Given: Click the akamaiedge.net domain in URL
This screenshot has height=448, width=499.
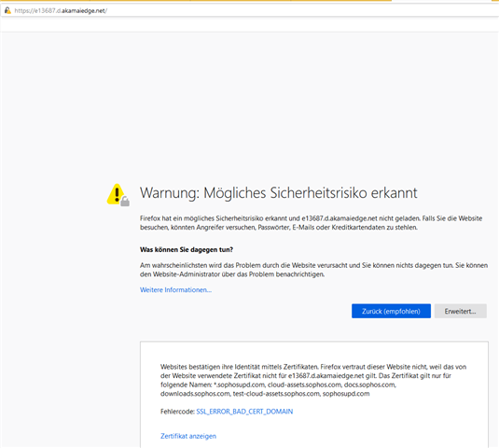Looking at the screenshot, I should [83, 10].
